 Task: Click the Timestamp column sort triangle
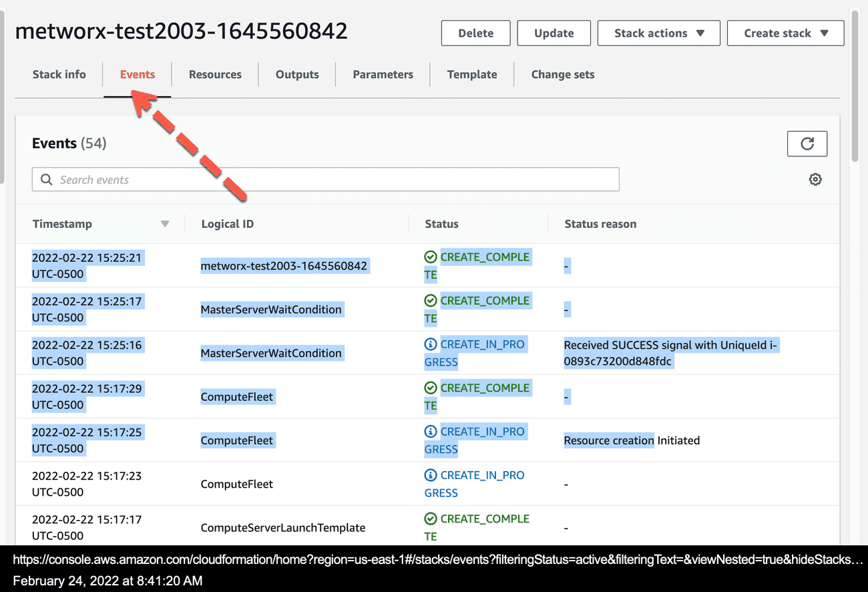click(165, 224)
